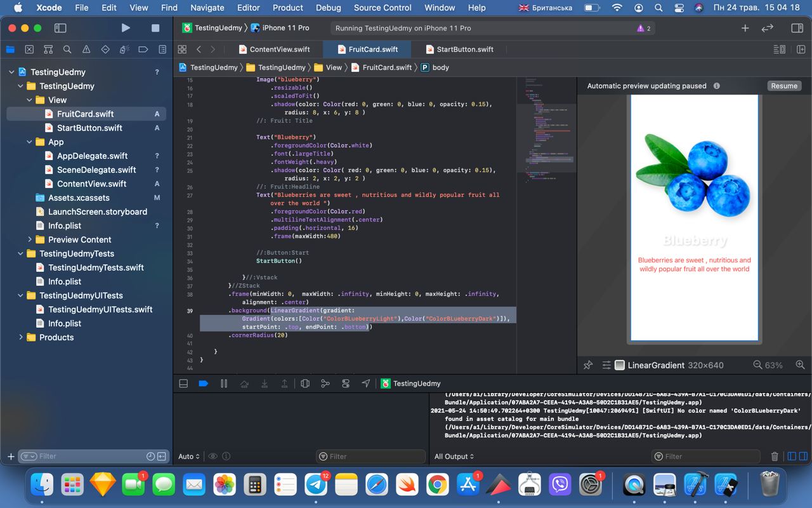Open the Navigate menu
The height and width of the screenshot is (508, 812).
(x=207, y=8)
